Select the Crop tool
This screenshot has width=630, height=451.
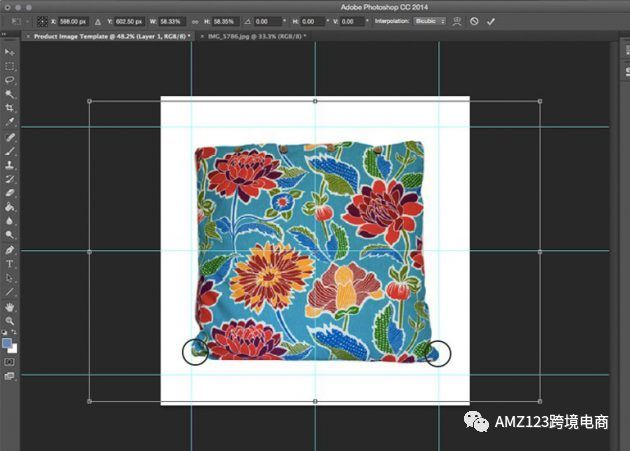[10, 108]
